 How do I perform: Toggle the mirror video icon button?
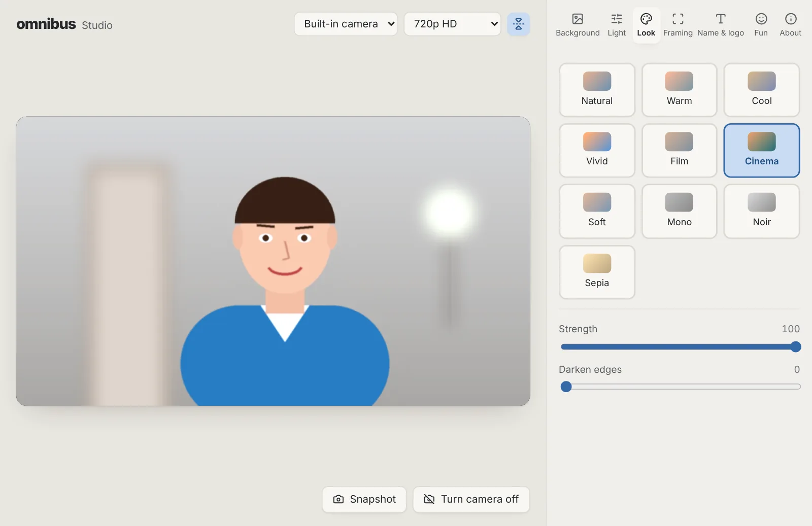coord(519,24)
